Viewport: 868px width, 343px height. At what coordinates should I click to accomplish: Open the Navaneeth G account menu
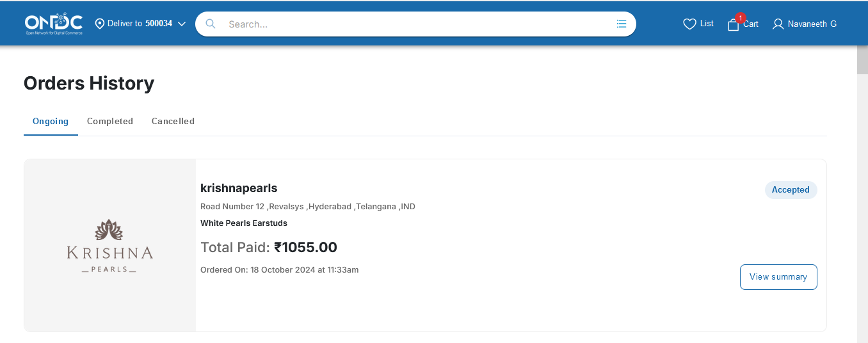tap(812, 24)
